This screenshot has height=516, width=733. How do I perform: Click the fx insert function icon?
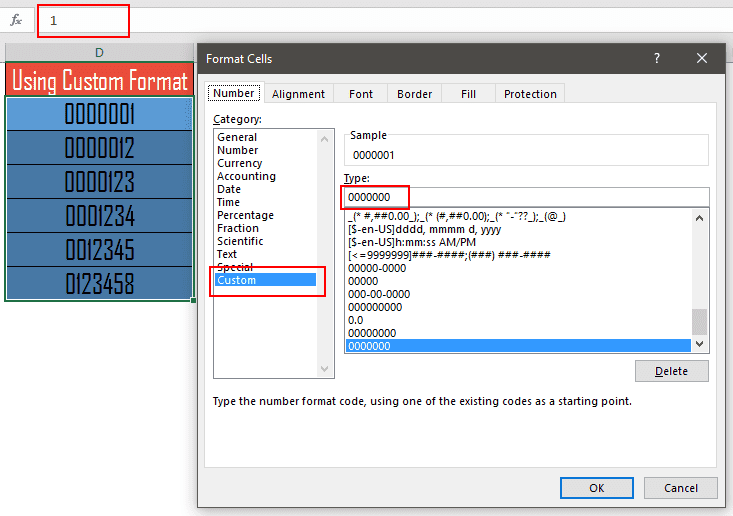pyautogui.click(x=16, y=20)
